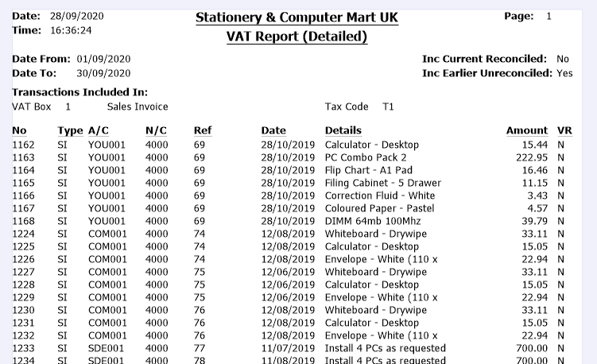
Task: Click the Coloured Paper - Pastel entry
Action: pyautogui.click(x=377, y=208)
